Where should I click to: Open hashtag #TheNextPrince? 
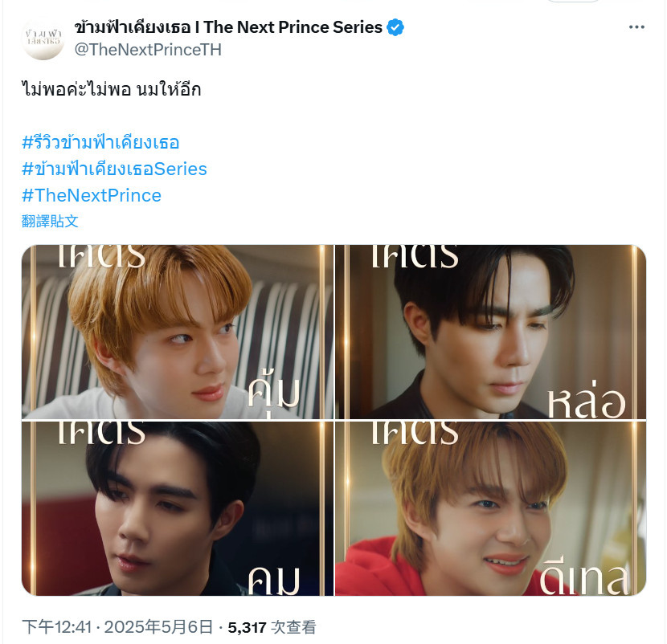[x=92, y=196]
